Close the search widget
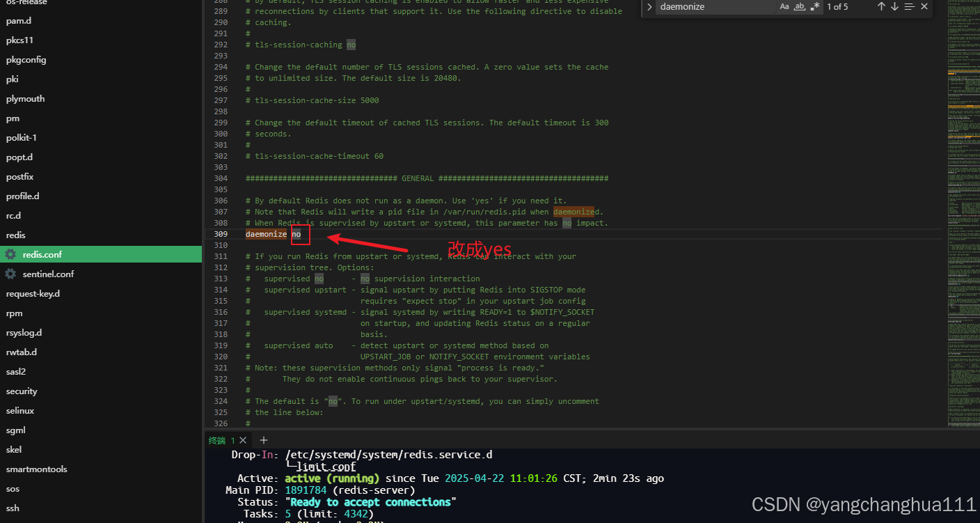 (924, 7)
